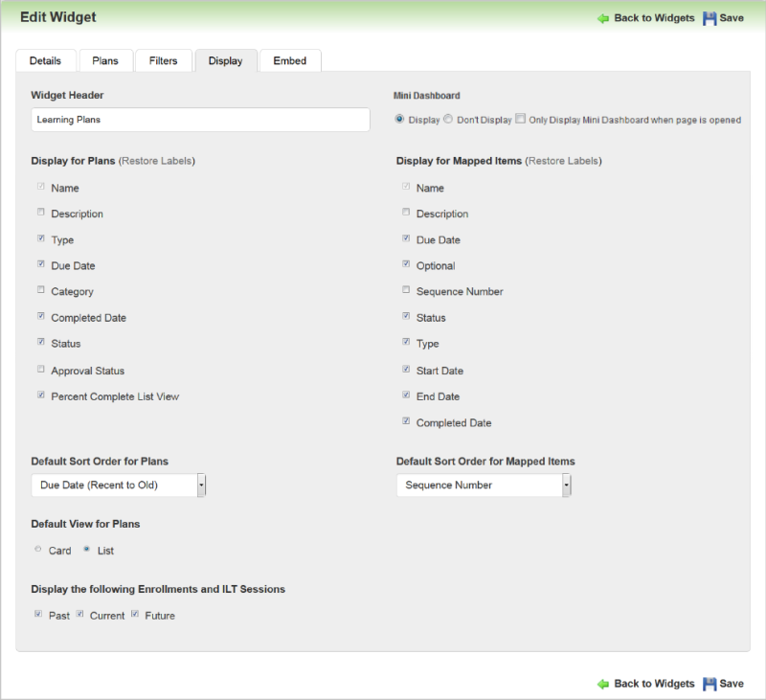Open the Details tab

46,60
